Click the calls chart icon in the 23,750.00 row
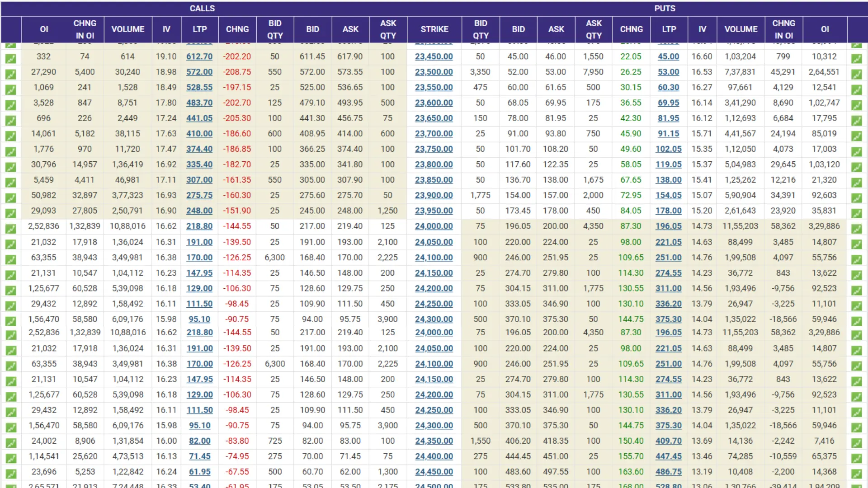Screen dimensions: 868x488 coord(10,151)
